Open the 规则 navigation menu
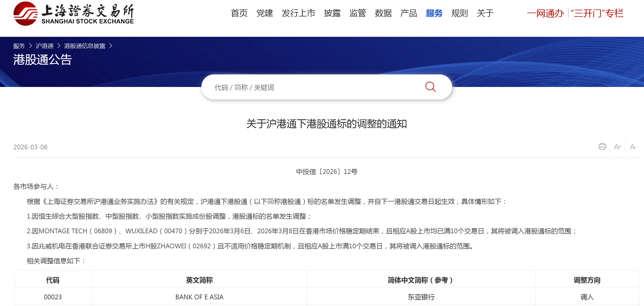 (x=459, y=13)
